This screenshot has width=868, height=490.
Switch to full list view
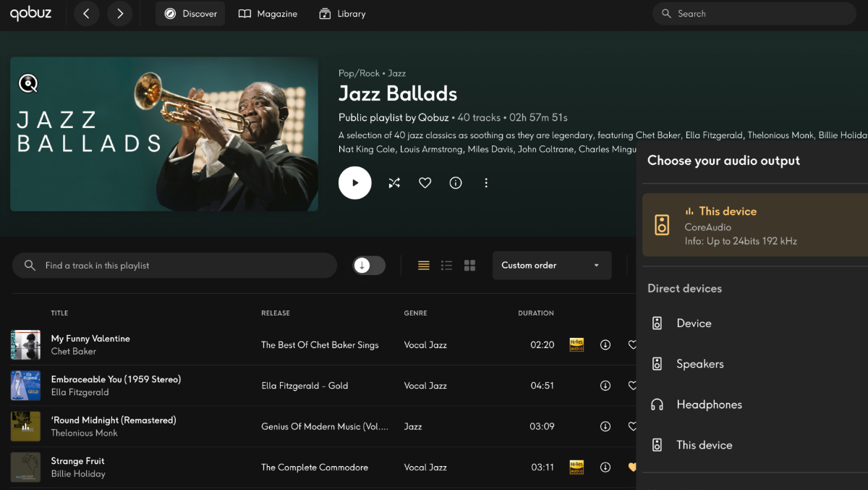[424, 266]
